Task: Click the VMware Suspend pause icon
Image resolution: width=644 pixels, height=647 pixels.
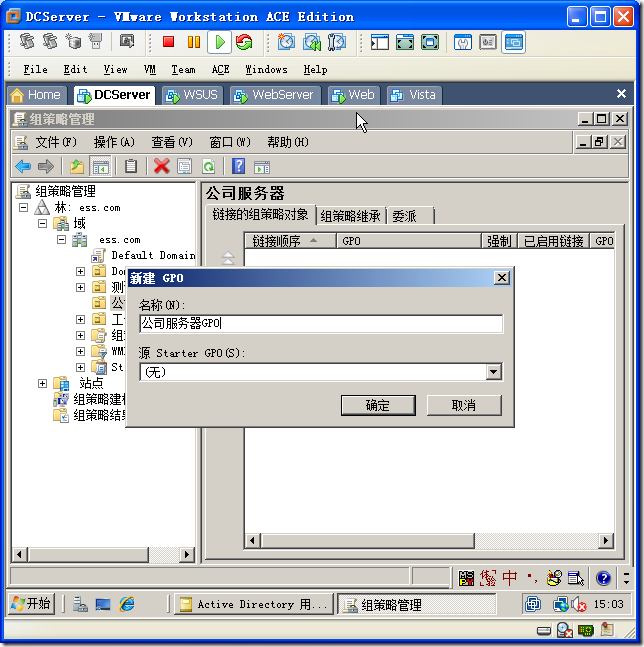Action: pos(193,42)
